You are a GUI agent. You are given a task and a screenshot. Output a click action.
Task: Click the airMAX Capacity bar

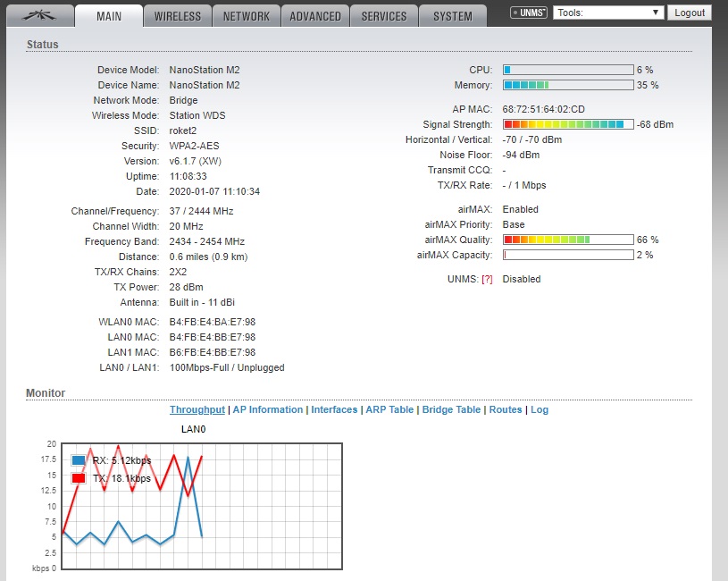coord(568,255)
